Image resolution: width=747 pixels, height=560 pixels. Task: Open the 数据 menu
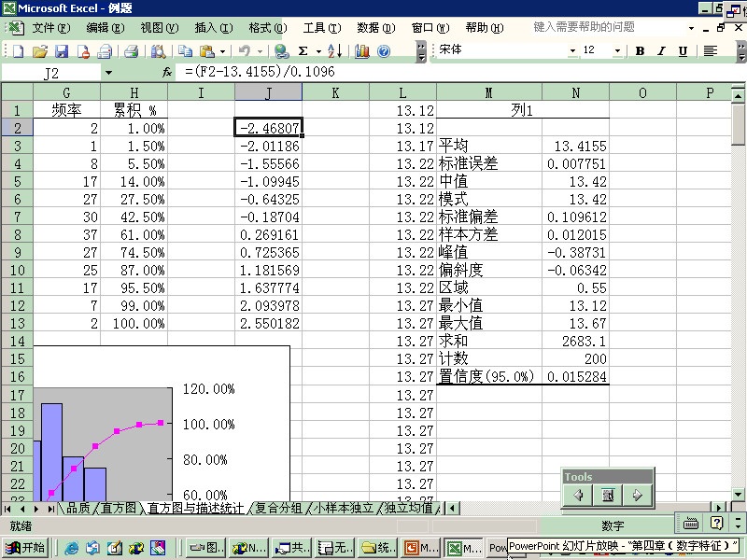coord(376,28)
